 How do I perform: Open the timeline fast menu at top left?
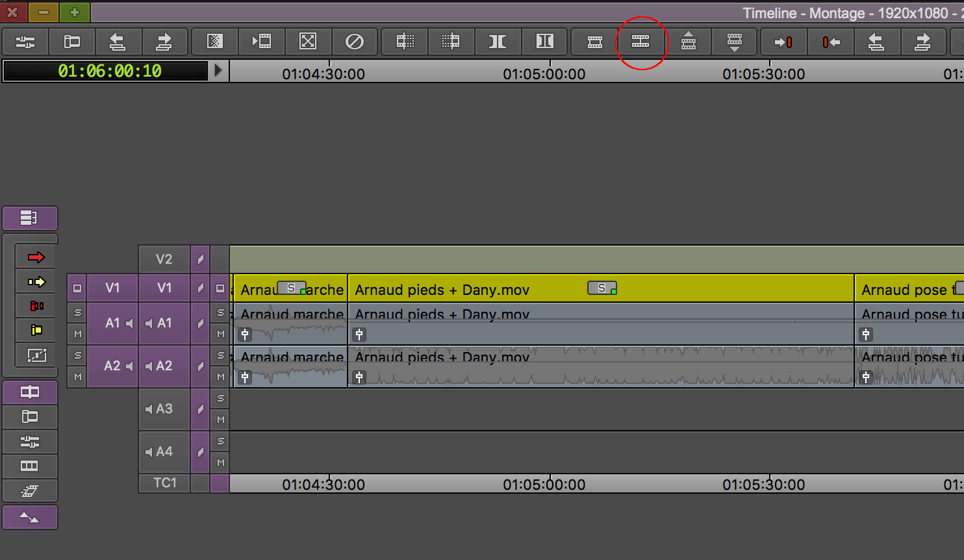[x=29, y=218]
